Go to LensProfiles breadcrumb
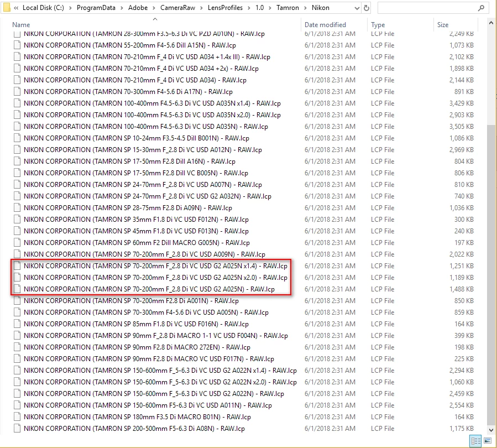This screenshot has height=448, width=497. 226,8
